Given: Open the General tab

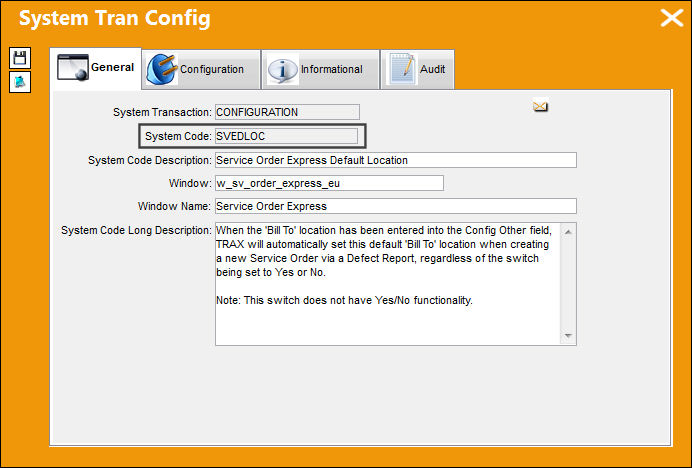Looking at the screenshot, I should [96, 68].
